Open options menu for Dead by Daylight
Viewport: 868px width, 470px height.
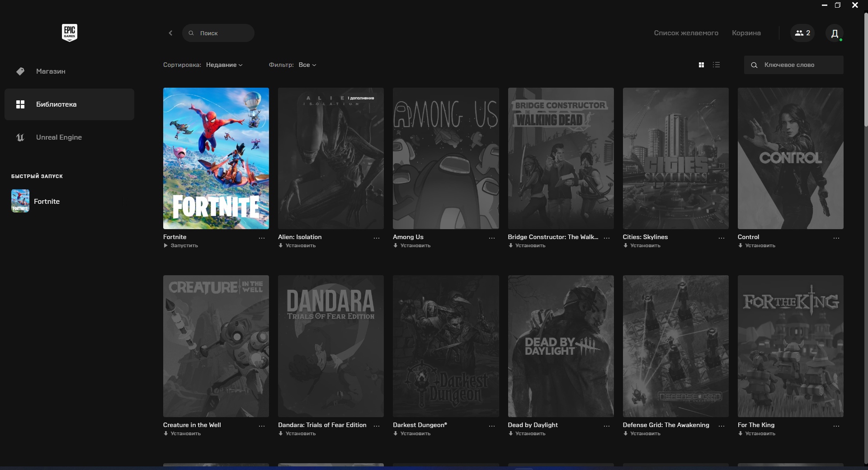pos(607,426)
